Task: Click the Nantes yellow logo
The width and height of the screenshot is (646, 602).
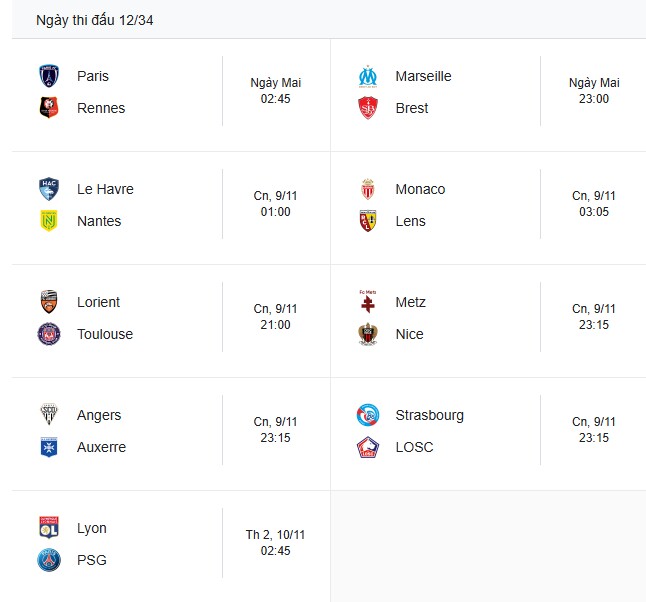Action: 49,221
